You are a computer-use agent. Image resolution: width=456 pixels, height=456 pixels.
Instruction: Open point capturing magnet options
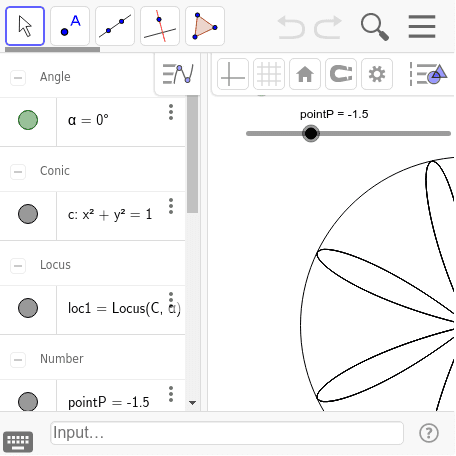341,74
